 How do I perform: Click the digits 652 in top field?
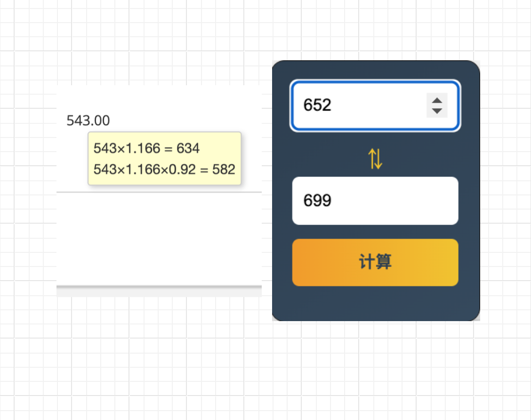pos(317,105)
